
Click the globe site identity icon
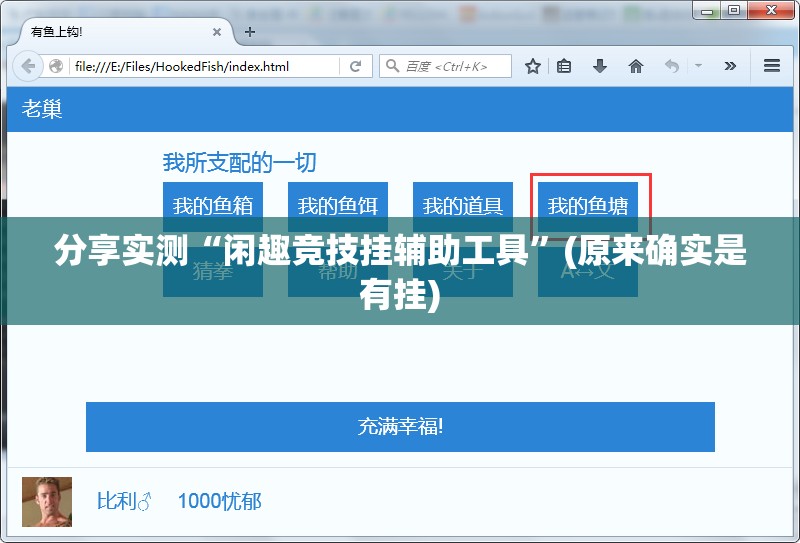[57, 67]
